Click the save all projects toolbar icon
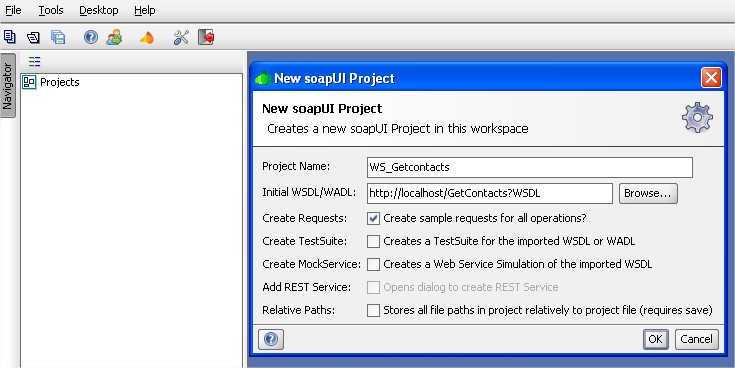 click(x=58, y=37)
